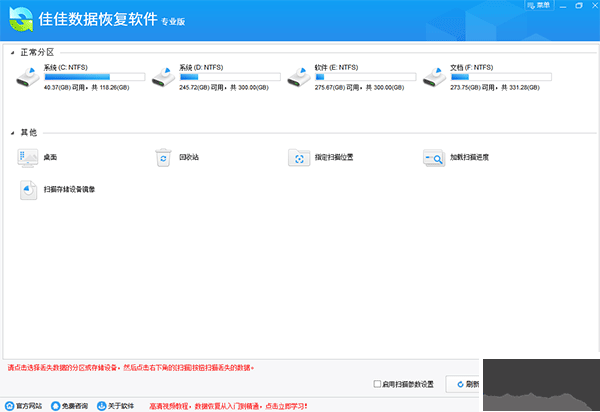The width and height of the screenshot is (600, 412).
Task: Click the free consultation QQ icon
Action: (x=56, y=406)
